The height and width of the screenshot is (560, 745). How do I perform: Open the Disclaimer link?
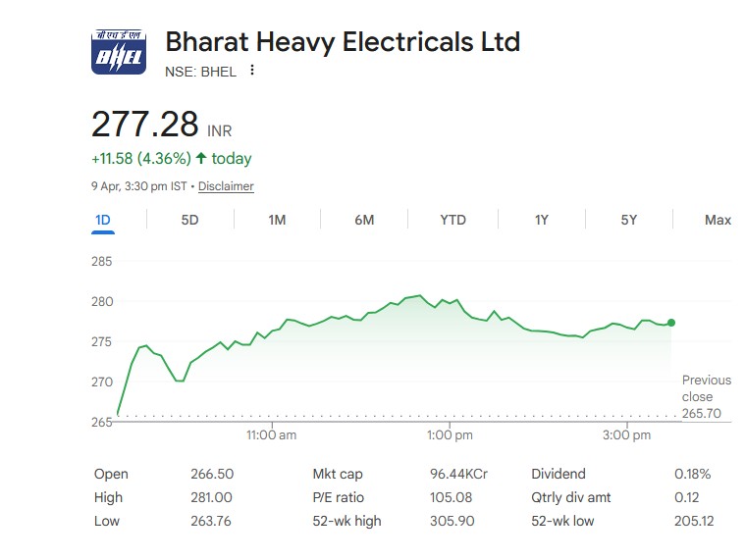[226, 186]
